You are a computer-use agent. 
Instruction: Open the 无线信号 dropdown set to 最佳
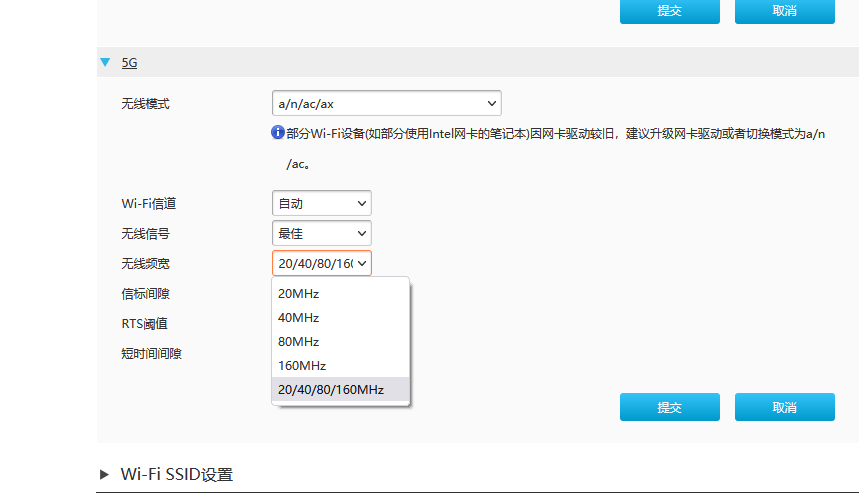321,233
